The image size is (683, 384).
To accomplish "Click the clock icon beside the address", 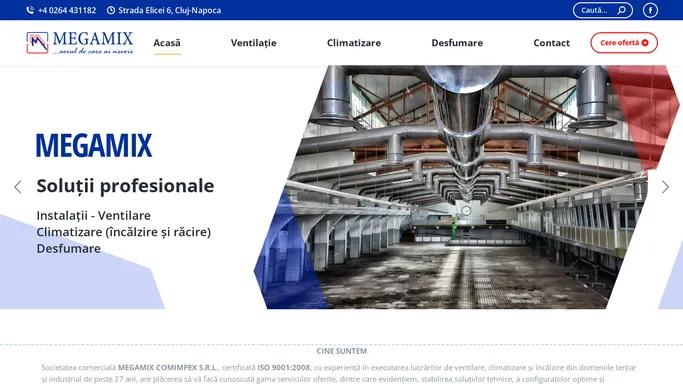I will click(111, 10).
